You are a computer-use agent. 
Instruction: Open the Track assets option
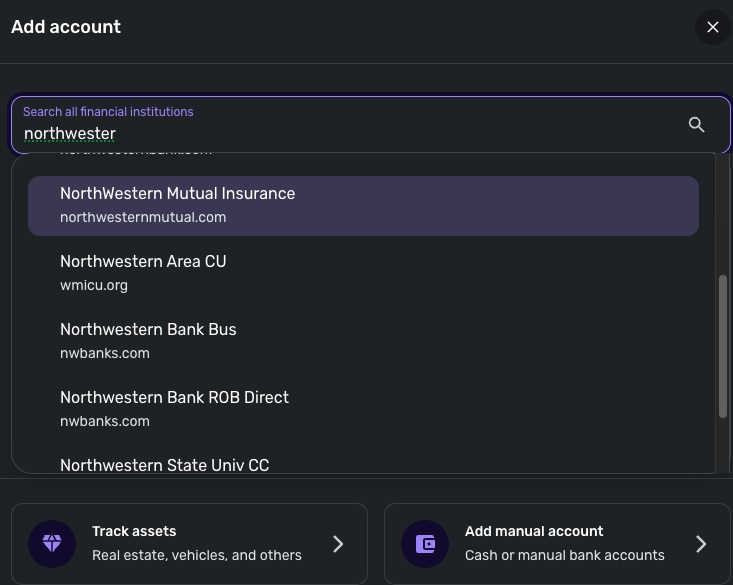tap(189, 543)
